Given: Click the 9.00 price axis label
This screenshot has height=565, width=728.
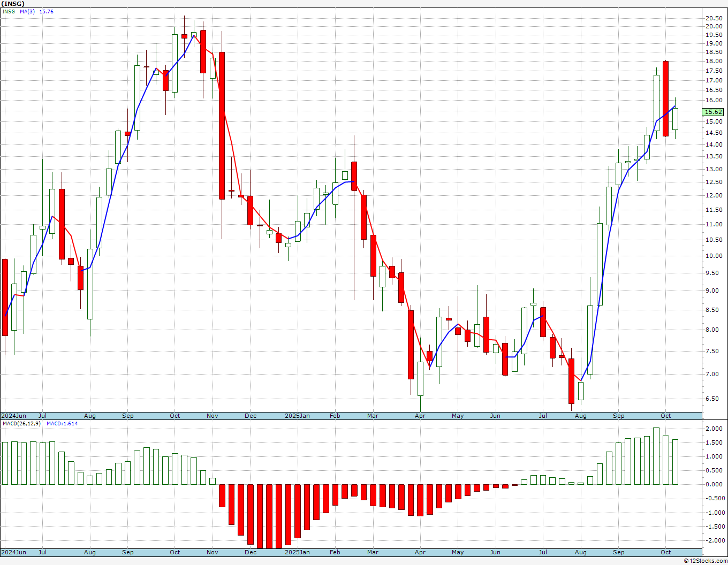Looking at the screenshot, I should tap(714, 291).
